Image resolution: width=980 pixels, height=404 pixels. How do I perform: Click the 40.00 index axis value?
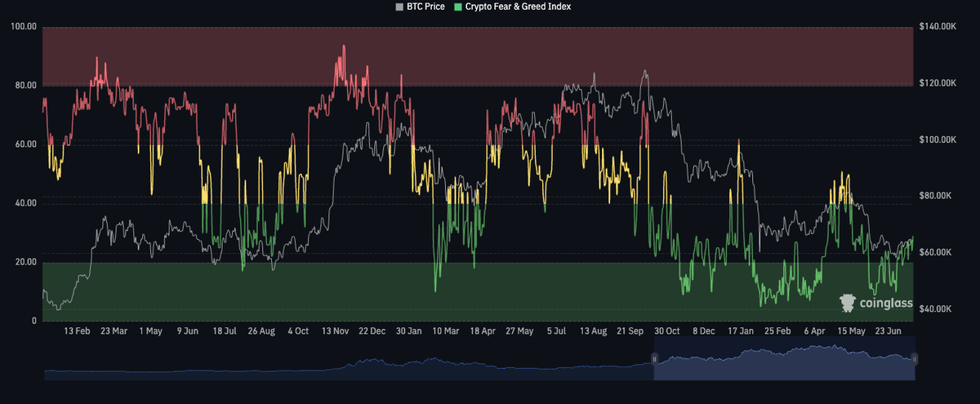click(x=24, y=203)
